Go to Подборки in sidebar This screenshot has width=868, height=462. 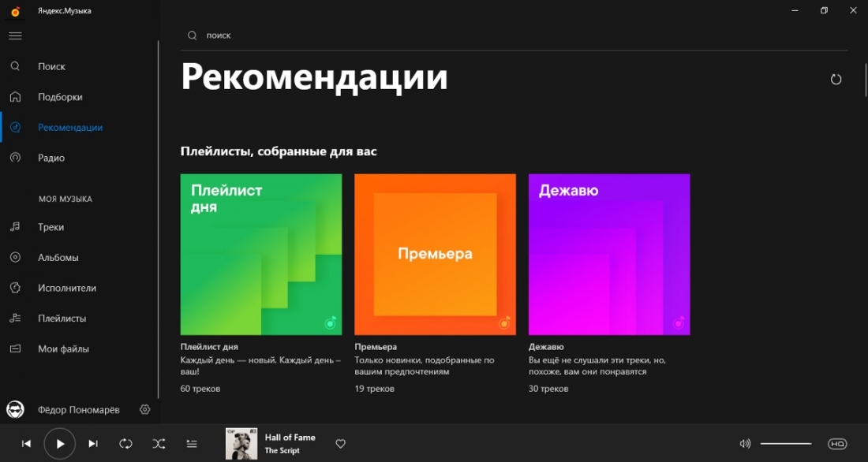coord(60,97)
